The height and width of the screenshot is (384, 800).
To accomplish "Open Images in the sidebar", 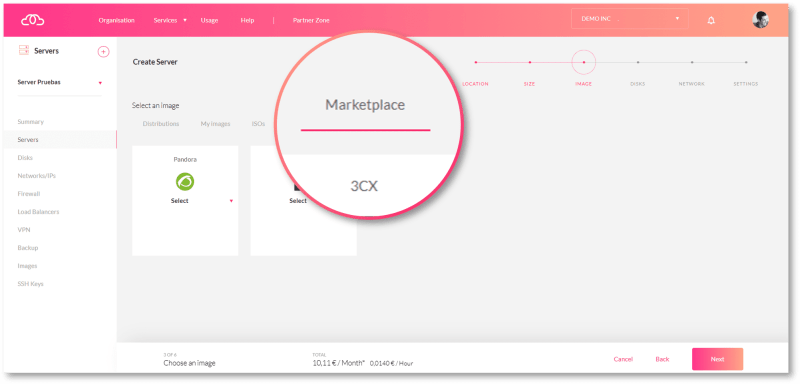I will coord(28,266).
